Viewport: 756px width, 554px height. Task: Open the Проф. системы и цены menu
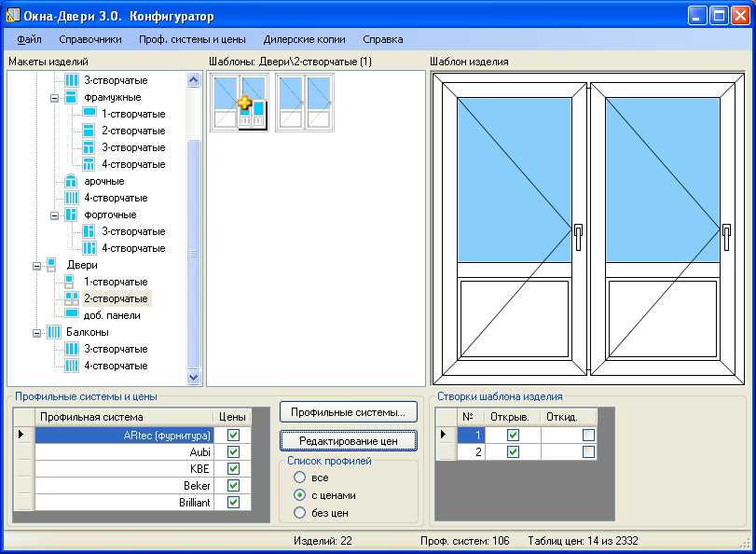[192, 39]
